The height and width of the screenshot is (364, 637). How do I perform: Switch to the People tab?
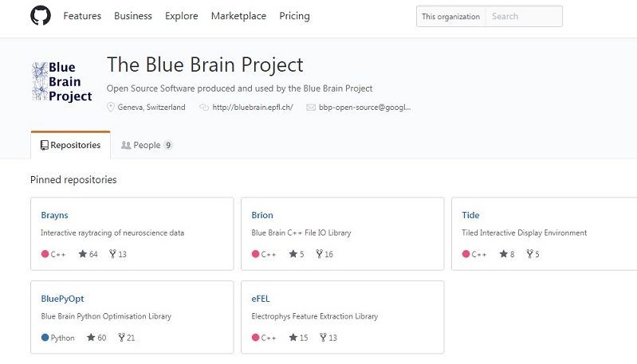(x=147, y=145)
